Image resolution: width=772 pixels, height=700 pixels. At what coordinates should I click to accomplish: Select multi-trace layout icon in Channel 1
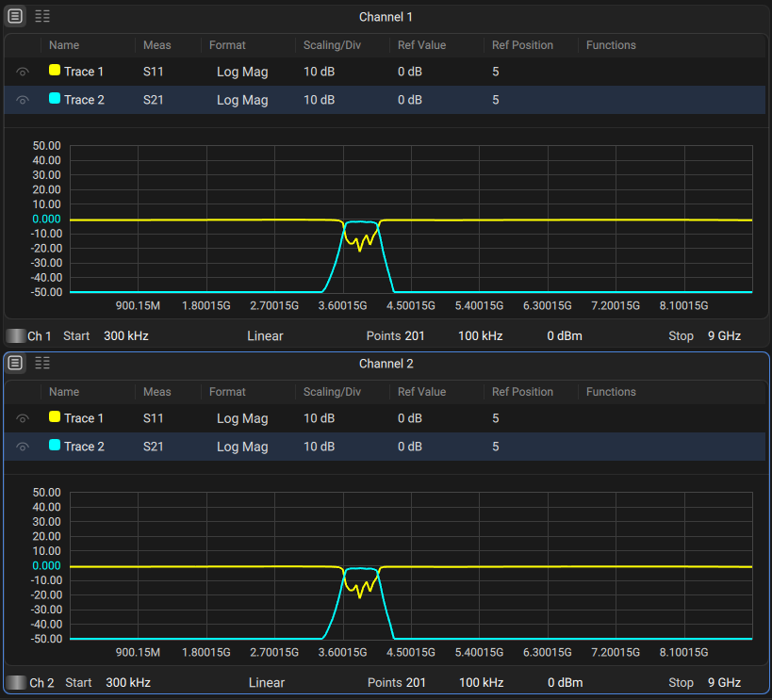(x=41, y=16)
